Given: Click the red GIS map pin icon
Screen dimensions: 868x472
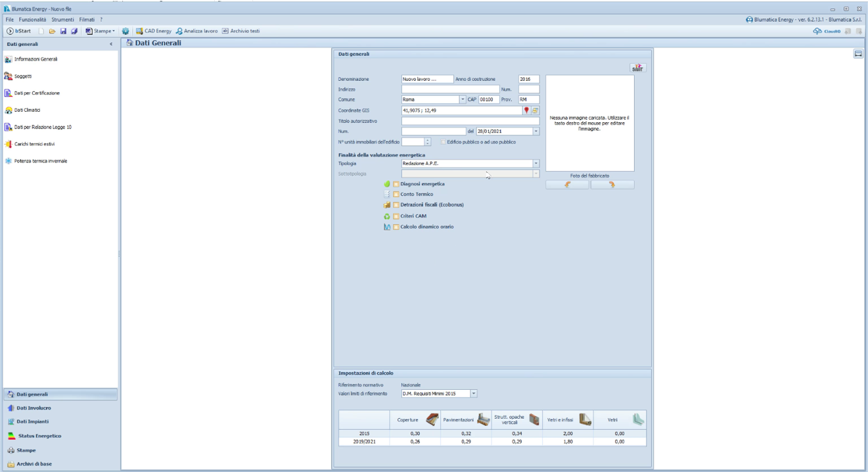Looking at the screenshot, I should 526,110.
